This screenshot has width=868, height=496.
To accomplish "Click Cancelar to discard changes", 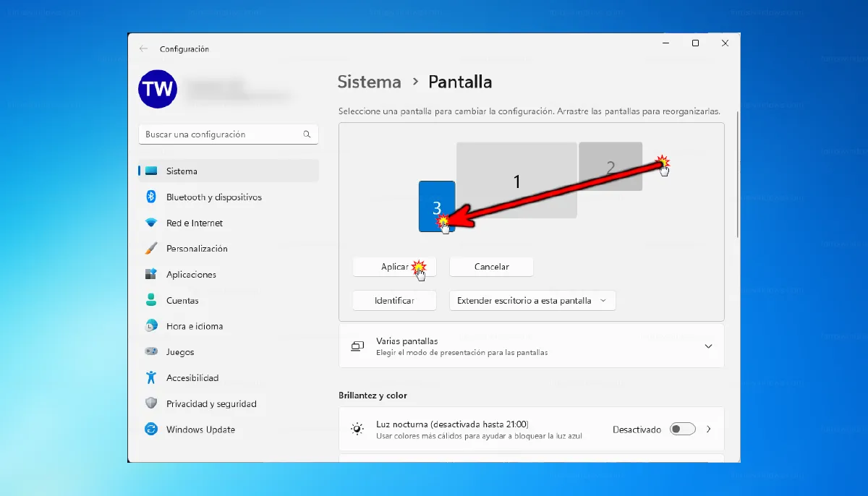I will (491, 266).
